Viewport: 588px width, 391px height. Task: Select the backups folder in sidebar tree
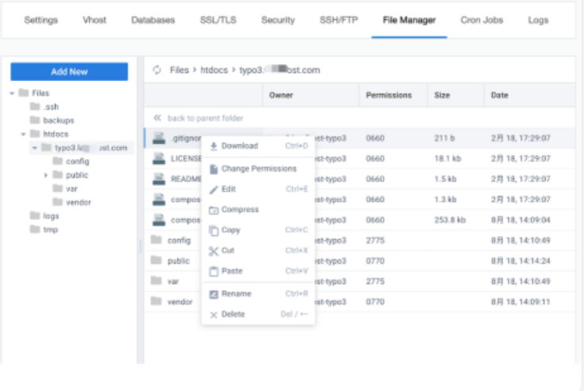(58, 121)
